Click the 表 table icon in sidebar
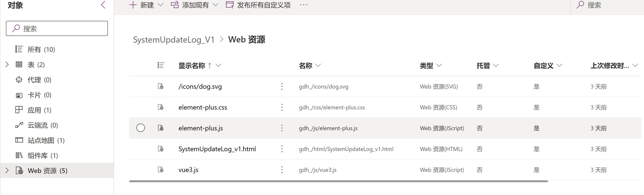Image resolution: width=644 pixels, height=195 pixels. [x=19, y=64]
